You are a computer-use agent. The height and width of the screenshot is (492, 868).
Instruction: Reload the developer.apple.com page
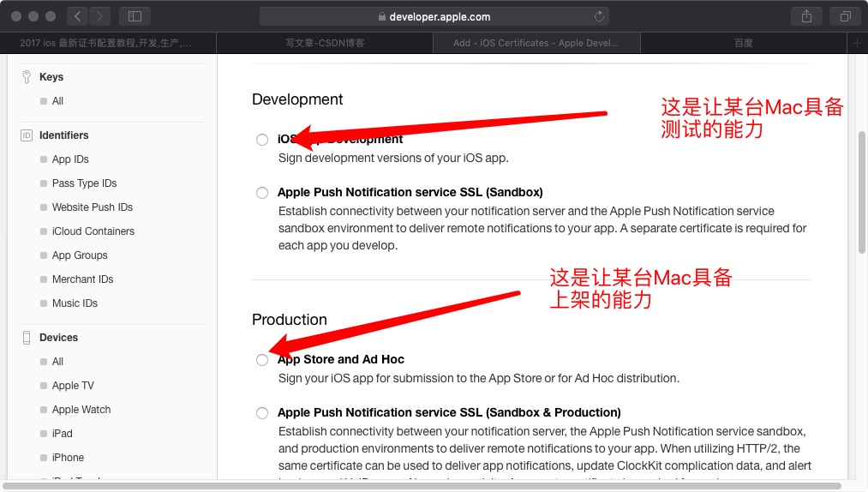click(599, 16)
